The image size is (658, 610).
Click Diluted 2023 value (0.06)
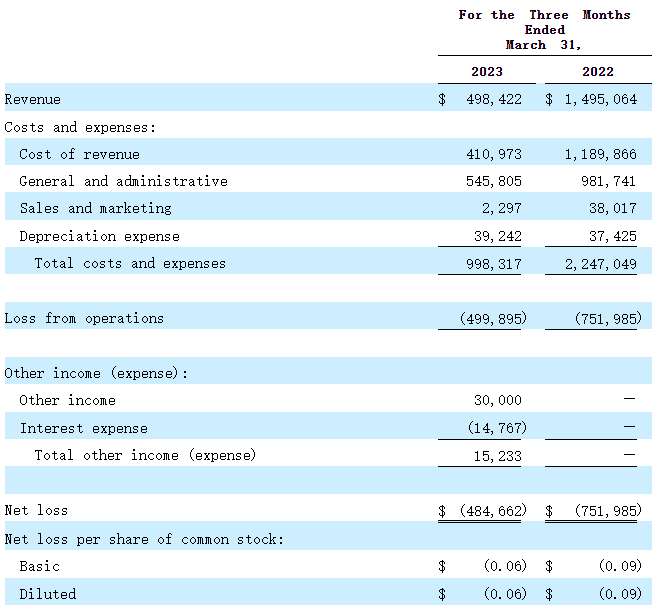(x=505, y=594)
